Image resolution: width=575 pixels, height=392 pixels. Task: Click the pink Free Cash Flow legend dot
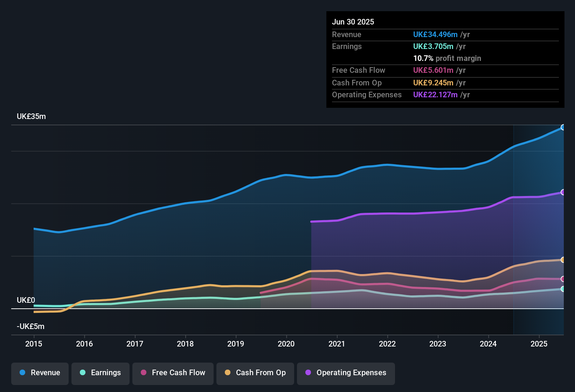[x=143, y=373]
